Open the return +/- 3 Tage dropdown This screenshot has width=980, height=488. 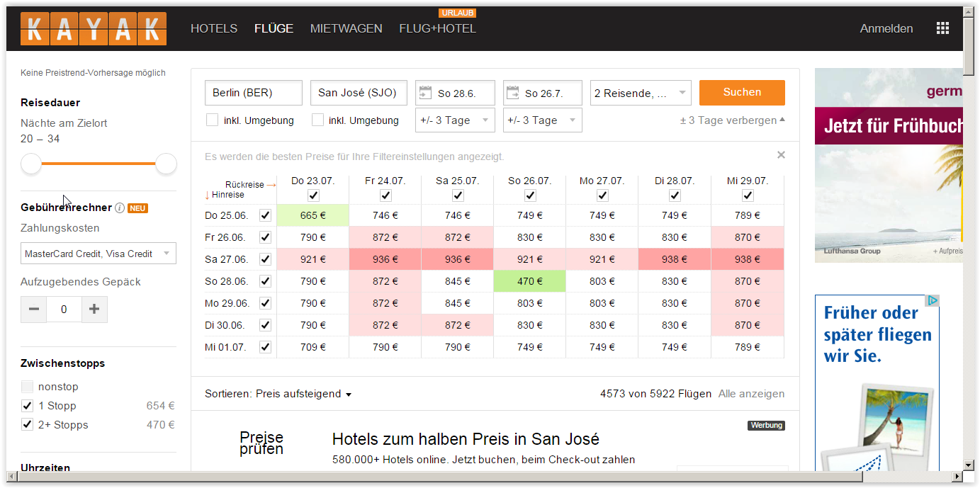pyautogui.click(x=543, y=120)
